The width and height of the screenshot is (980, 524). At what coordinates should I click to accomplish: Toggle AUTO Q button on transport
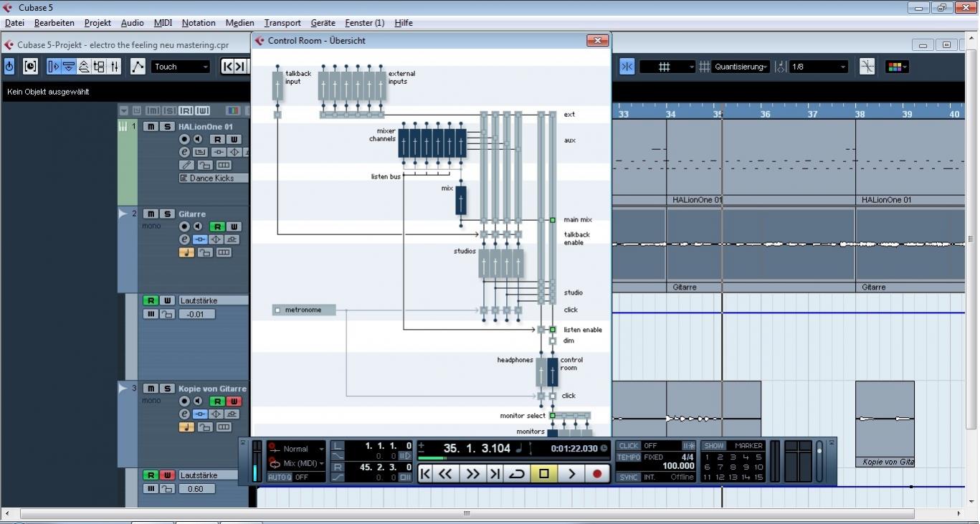click(280, 477)
